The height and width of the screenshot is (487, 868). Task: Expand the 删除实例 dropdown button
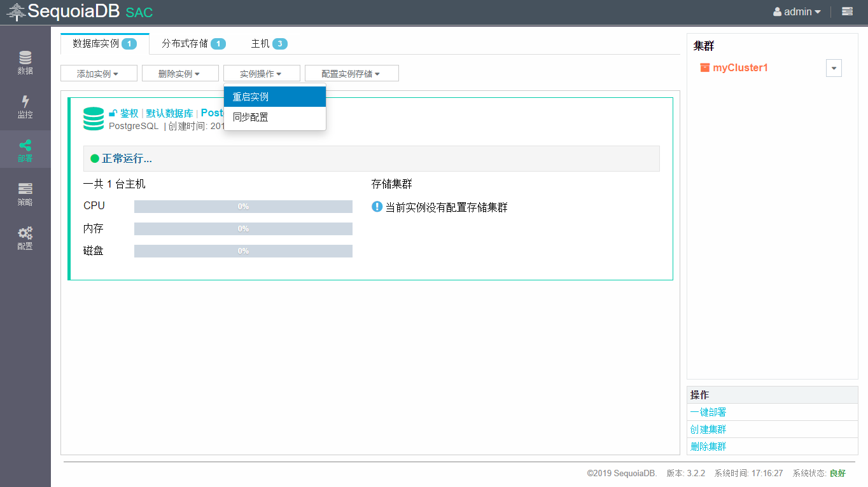pyautogui.click(x=180, y=74)
